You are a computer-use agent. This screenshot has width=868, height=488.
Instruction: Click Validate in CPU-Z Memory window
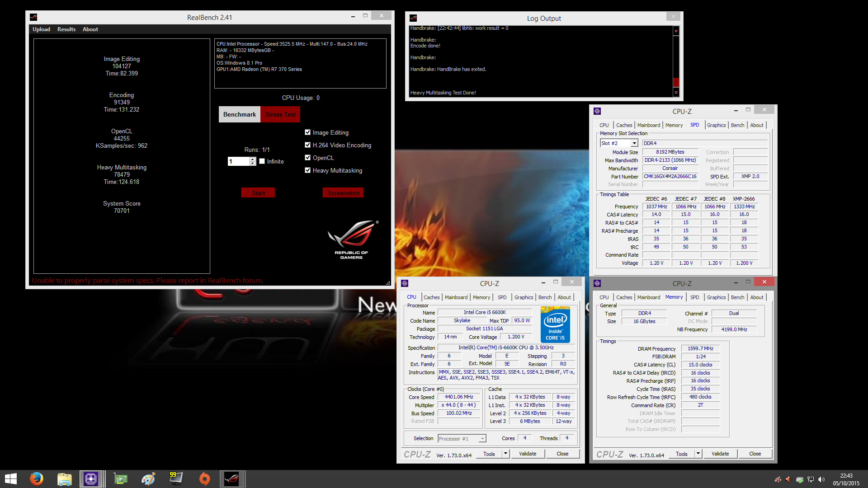[720, 454]
